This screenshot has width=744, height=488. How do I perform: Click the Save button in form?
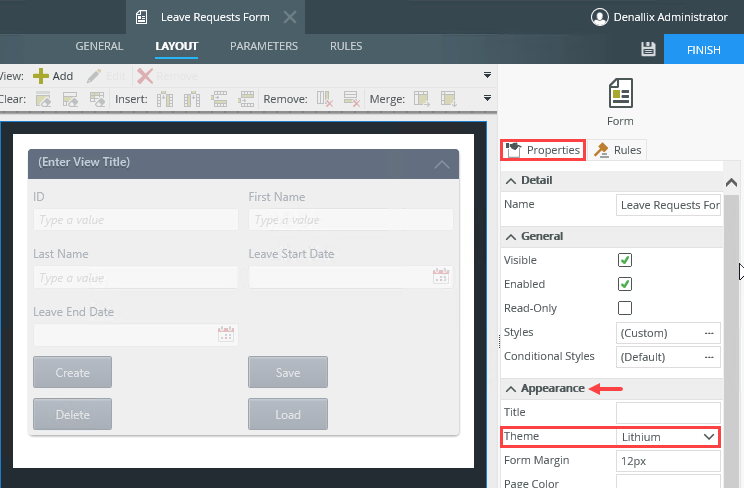click(x=288, y=372)
